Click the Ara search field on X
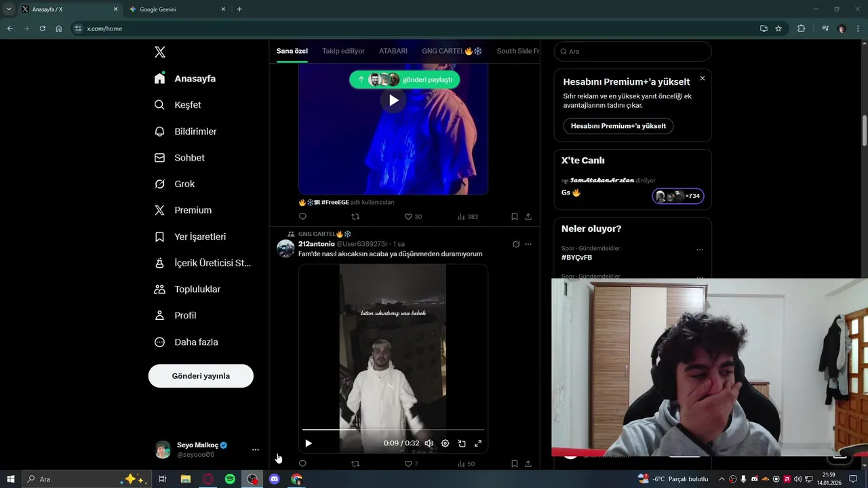868x488 pixels. [x=633, y=52]
